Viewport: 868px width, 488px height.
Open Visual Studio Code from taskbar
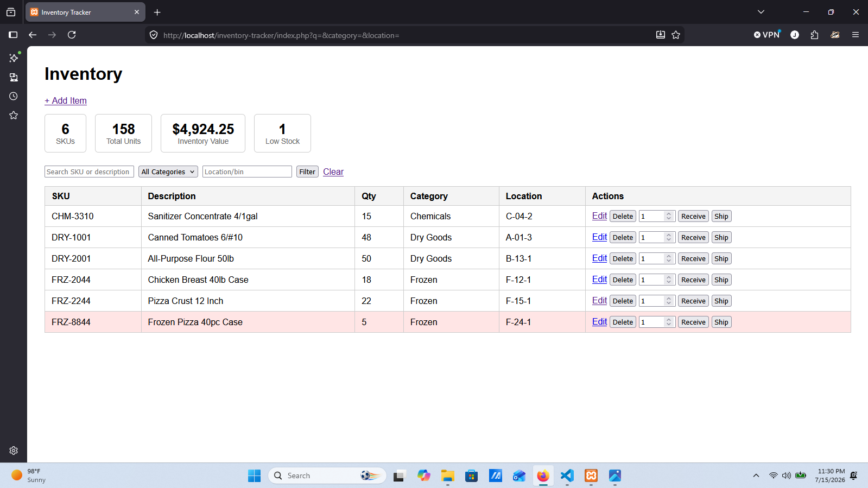tap(567, 476)
